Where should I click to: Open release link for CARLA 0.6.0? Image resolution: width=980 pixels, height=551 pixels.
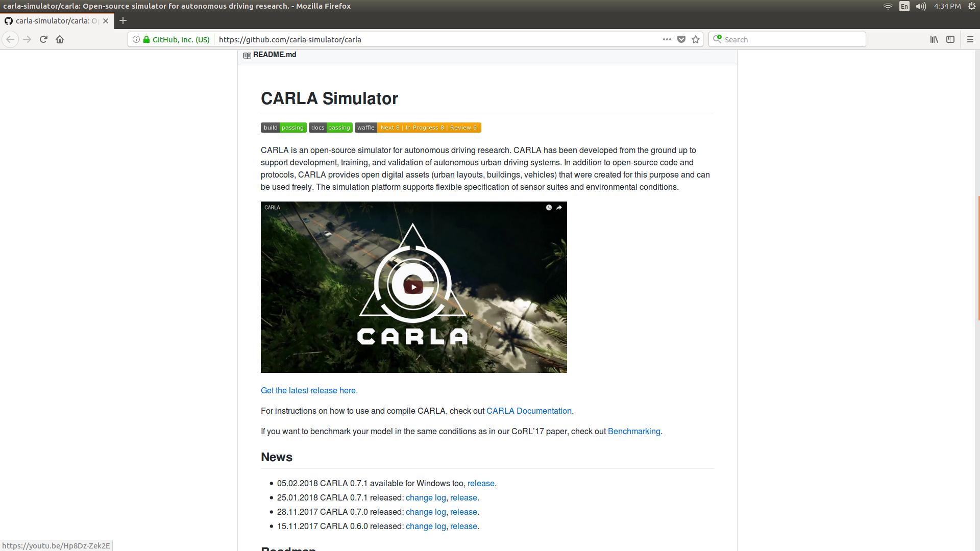pos(463,526)
